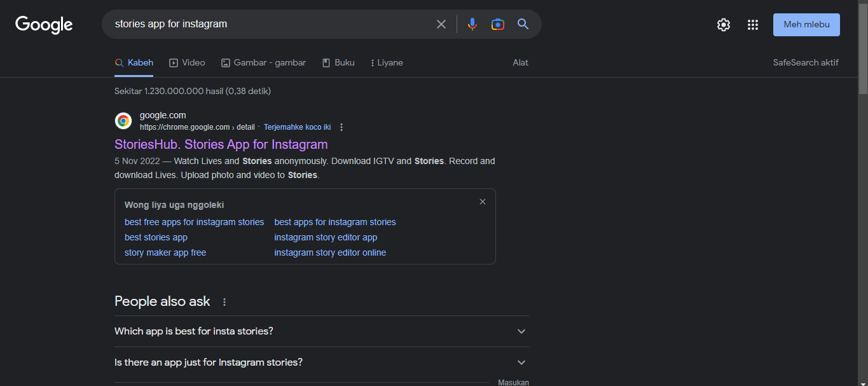Start voice search with microphone icon
The height and width of the screenshot is (386, 868).
point(472,24)
